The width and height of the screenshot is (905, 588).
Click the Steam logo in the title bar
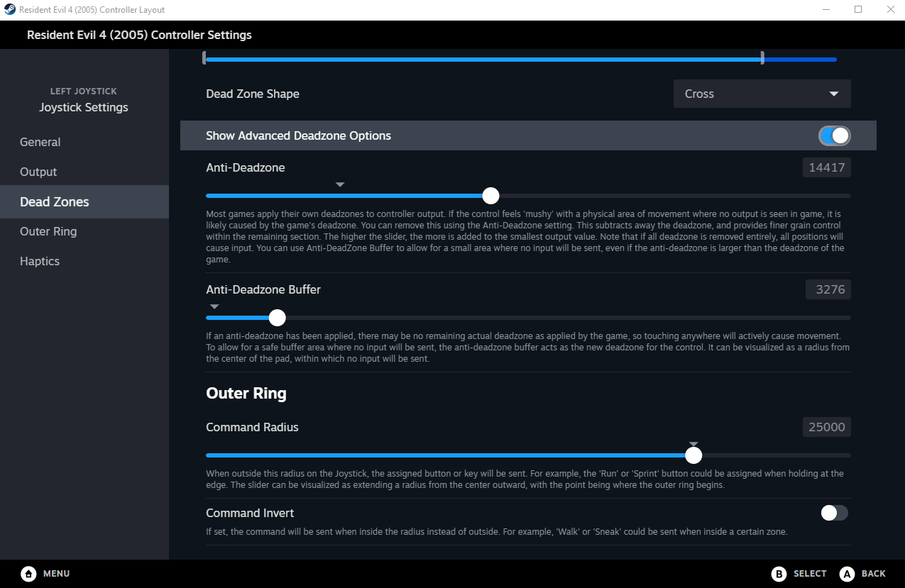click(x=10, y=10)
